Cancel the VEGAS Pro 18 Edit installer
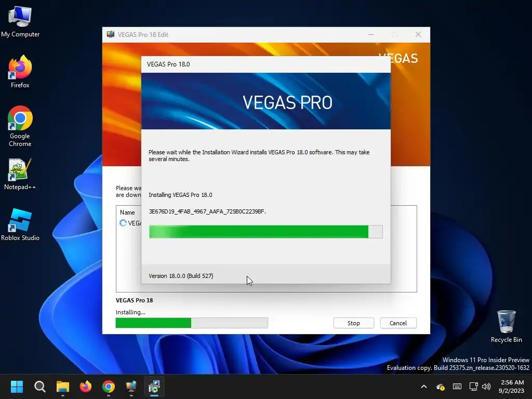 pyautogui.click(x=398, y=323)
